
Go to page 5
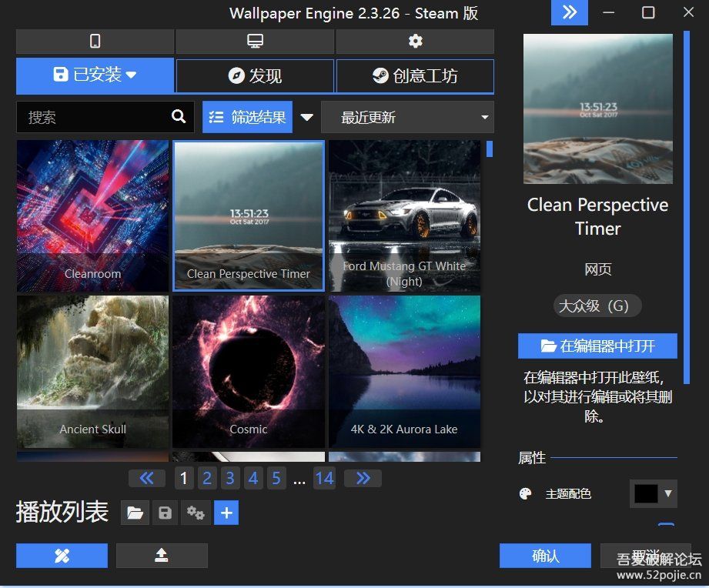click(x=276, y=478)
